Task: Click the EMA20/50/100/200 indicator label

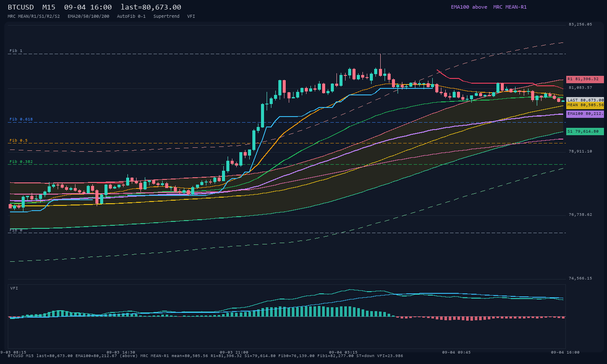Action: tap(88, 16)
